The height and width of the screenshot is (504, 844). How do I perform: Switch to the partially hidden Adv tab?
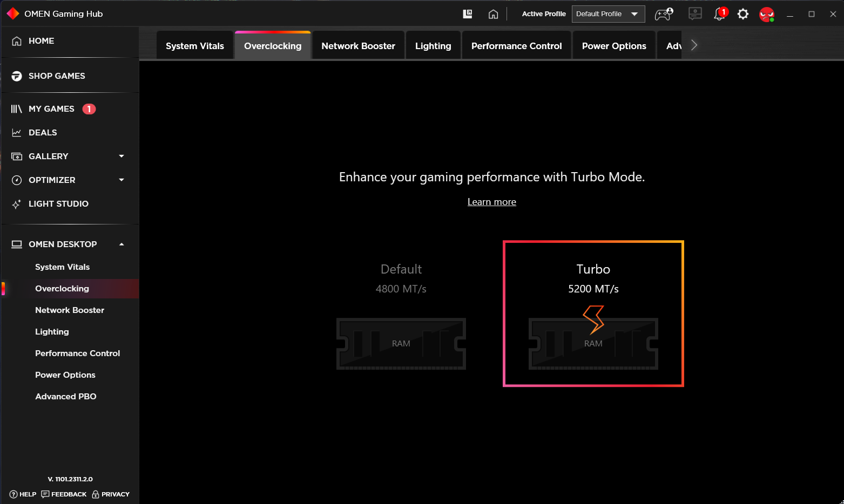pos(670,46)
